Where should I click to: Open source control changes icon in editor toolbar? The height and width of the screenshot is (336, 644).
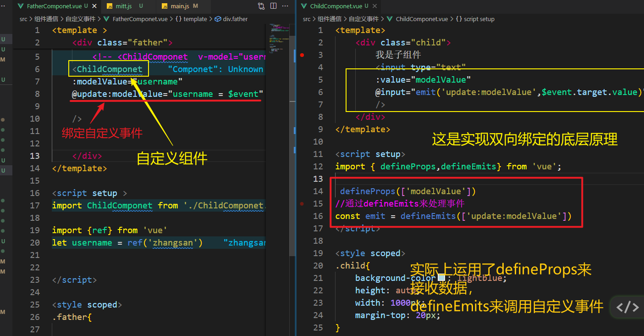tap(261, 6)
